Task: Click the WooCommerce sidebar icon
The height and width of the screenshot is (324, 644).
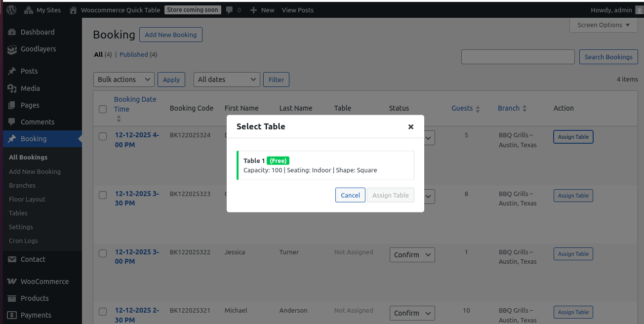Action: click(12, 282)
